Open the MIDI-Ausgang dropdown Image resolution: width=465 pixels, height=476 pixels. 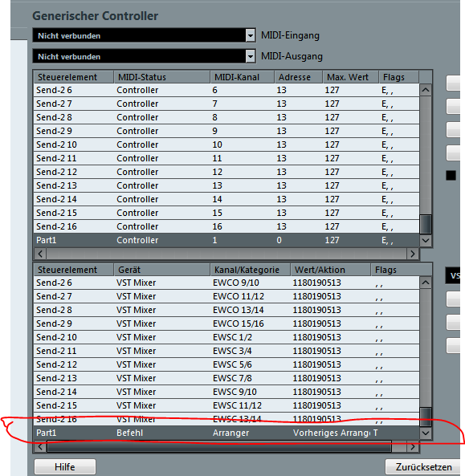tap(251, 56)
